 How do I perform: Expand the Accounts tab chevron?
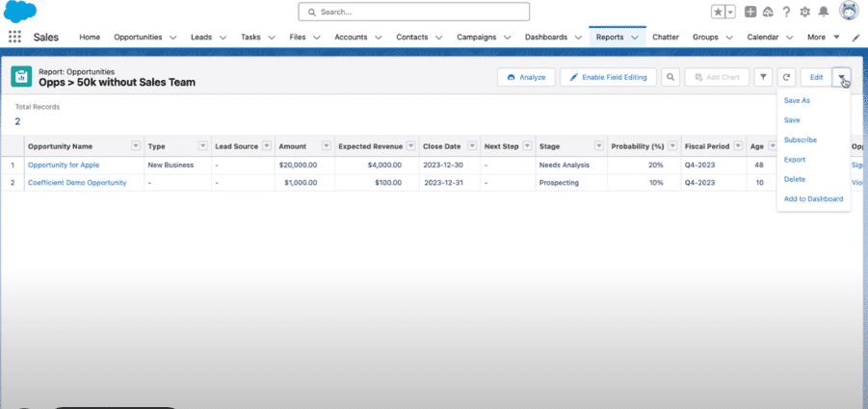point(378,38)
